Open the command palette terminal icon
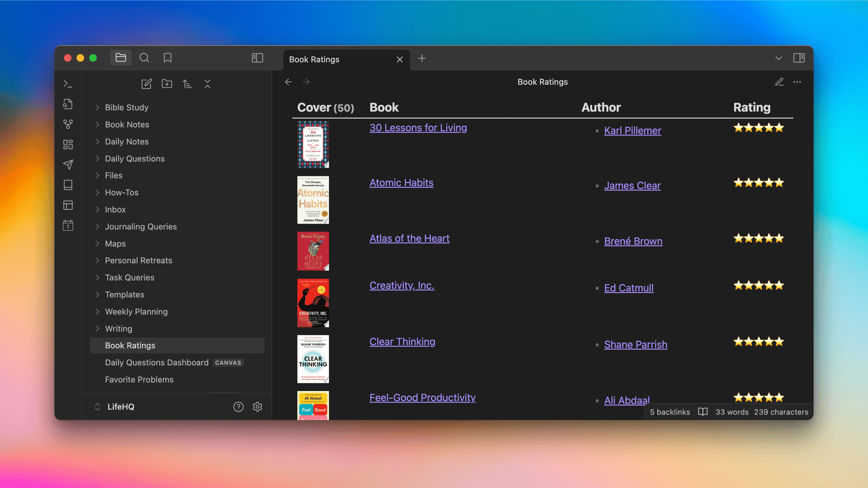This screenshot has width=868, height=488. coord(68,84)
